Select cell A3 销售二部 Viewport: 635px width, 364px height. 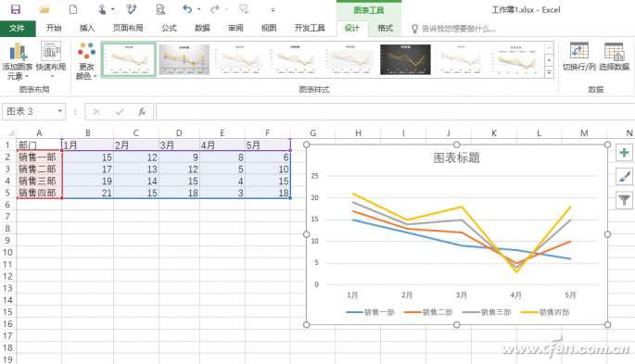(x=39, y=169)
